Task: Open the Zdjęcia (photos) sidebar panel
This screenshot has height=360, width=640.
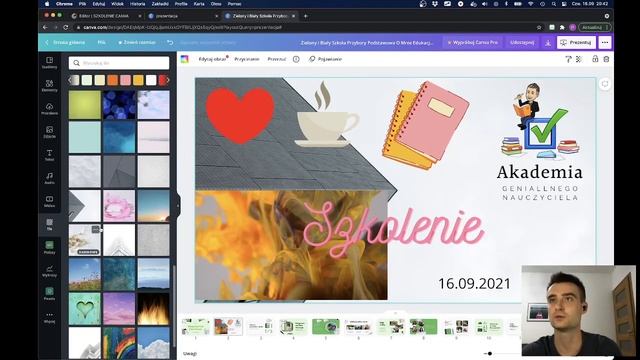Action: point(49,132)
